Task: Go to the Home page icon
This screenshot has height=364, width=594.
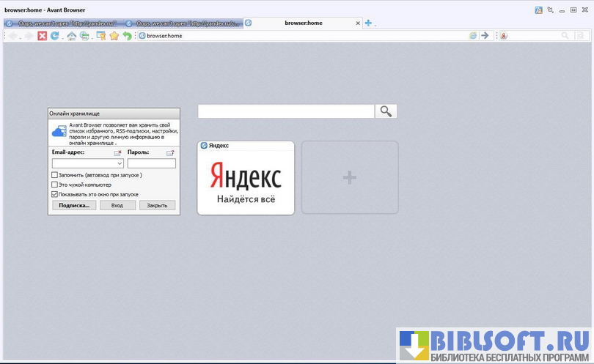Action: [71, 36]
